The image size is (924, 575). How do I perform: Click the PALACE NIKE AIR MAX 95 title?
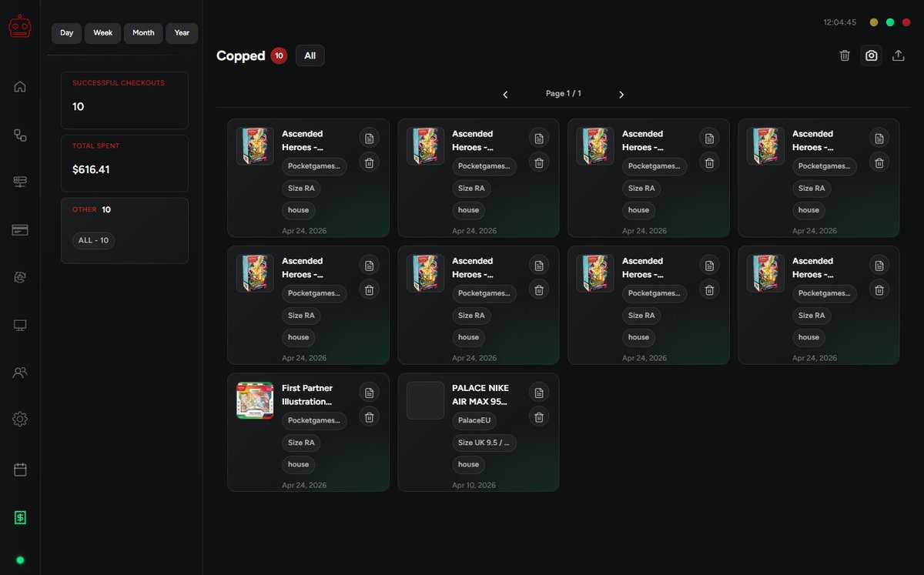point(480,395)
